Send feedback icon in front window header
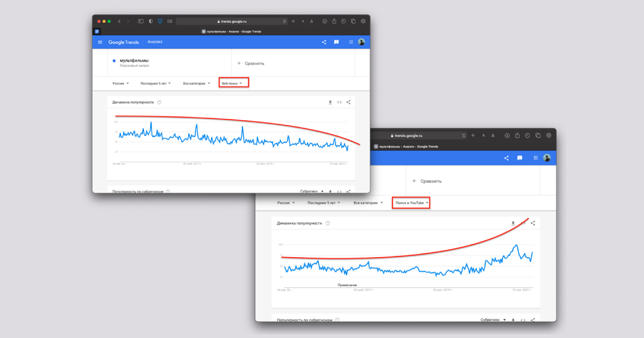The width and height of the screenshot is (644, 338). point(336,42)
